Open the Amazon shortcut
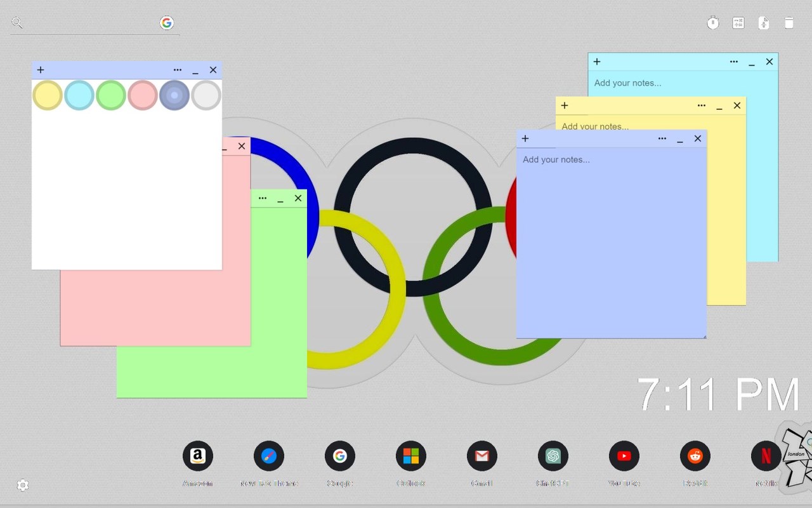The height and width of the screenshot is (508, 812). pyautogui.click(x=198, y=456)
